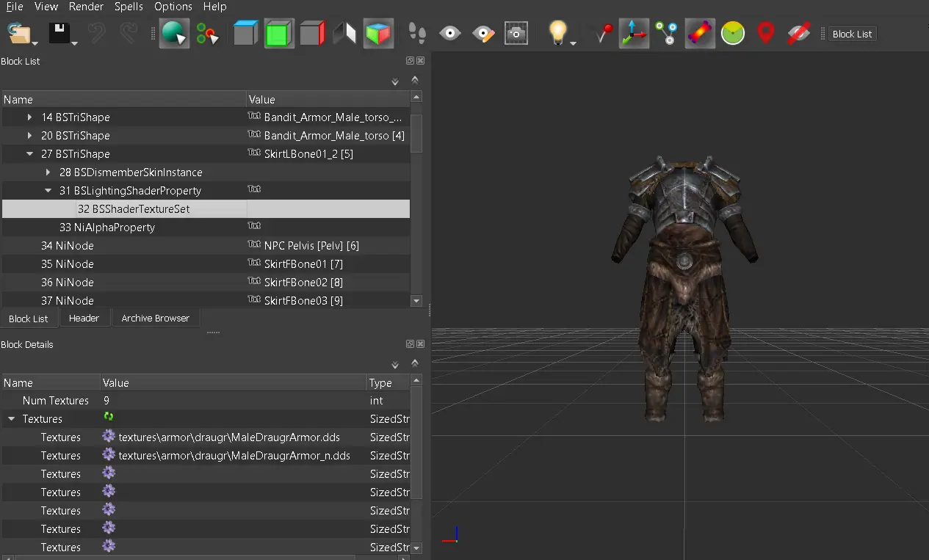Select 36 NiNode row

pyautogui.click(x=206, y=283)
